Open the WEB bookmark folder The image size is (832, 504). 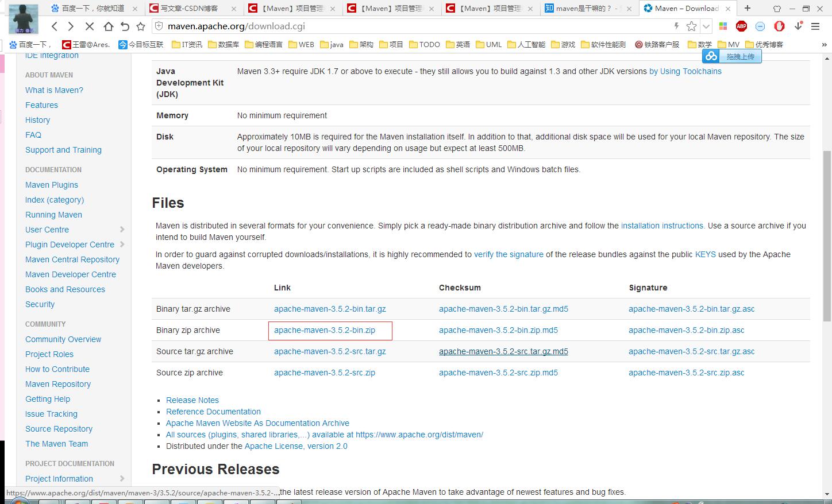[x=301, y=44]
